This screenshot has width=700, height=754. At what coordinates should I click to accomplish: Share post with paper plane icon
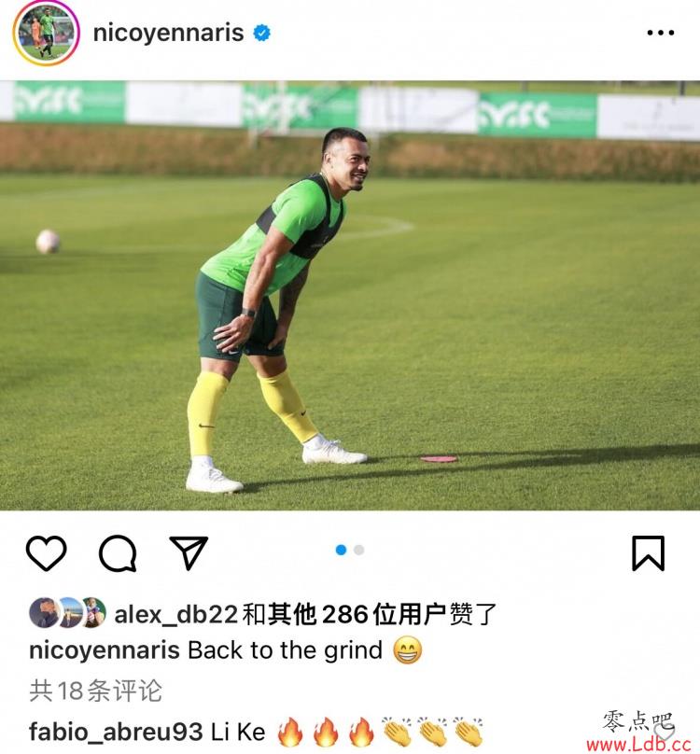189,552
